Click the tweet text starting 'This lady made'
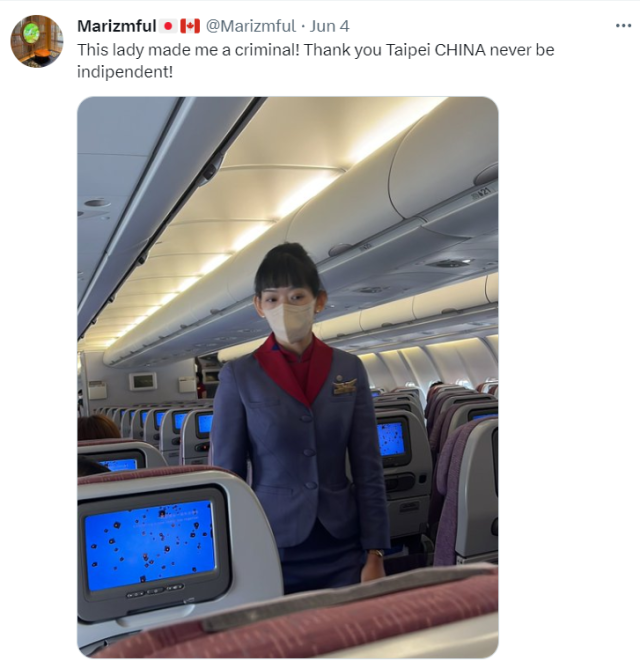This screenshot has width=640, height=668. (x=315, y=60)
